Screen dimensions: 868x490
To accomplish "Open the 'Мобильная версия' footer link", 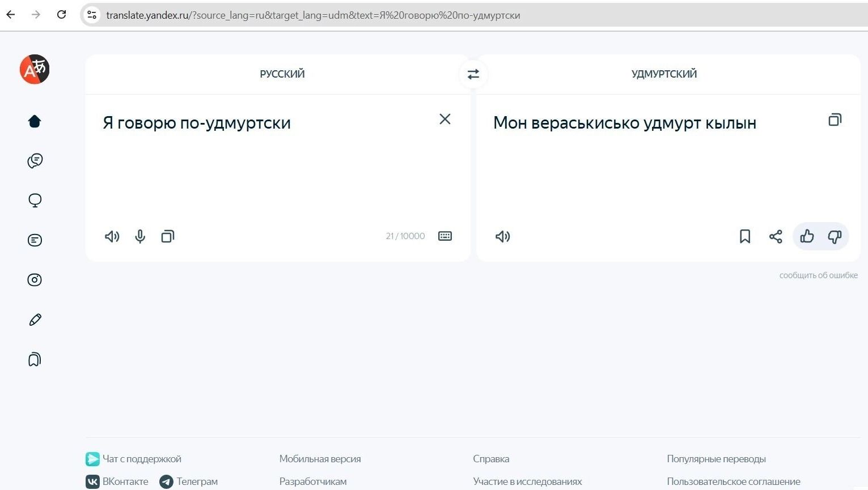I will pos(320,459).
